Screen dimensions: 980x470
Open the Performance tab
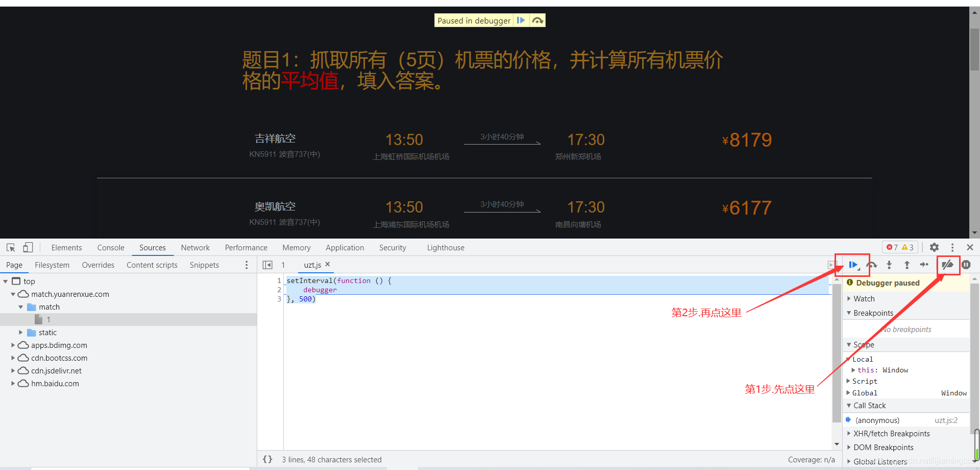pos(246,247)
